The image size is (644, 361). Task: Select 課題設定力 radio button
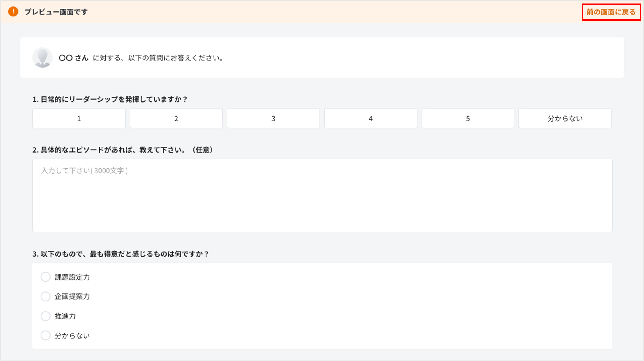[46, 277]
